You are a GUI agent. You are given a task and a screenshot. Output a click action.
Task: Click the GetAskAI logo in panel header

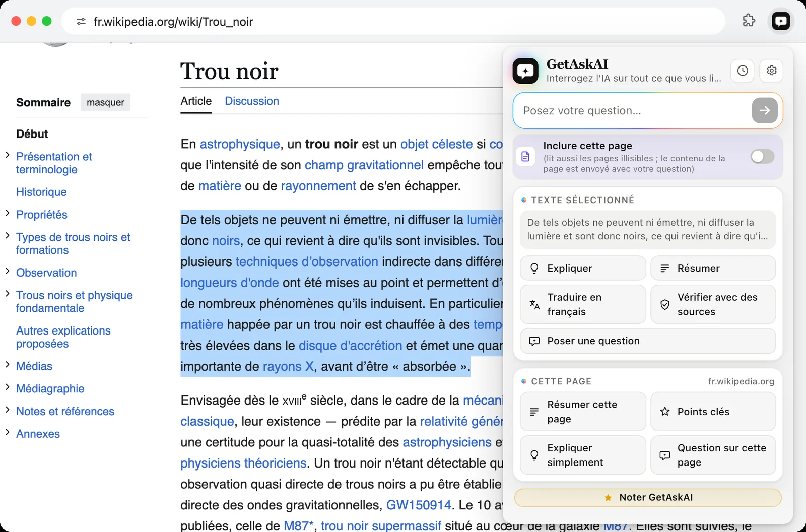(x=525, y=71)
